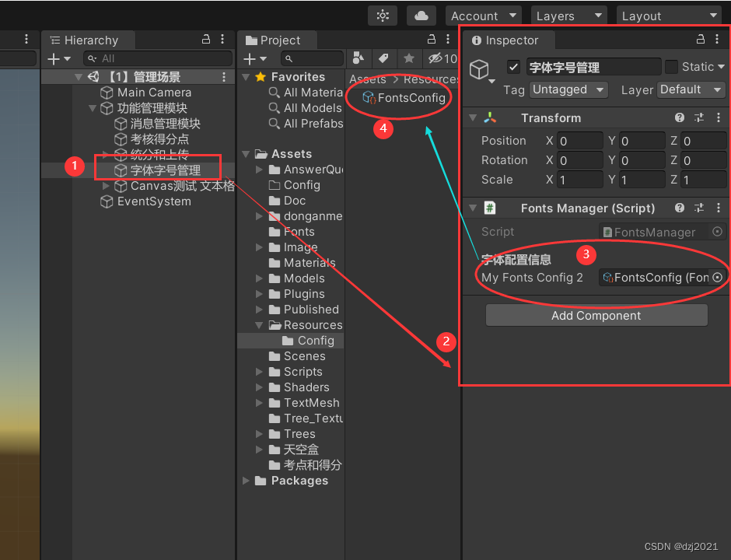The image size is (731, 560).
Task: Open Transform component help
Action: 679,117
